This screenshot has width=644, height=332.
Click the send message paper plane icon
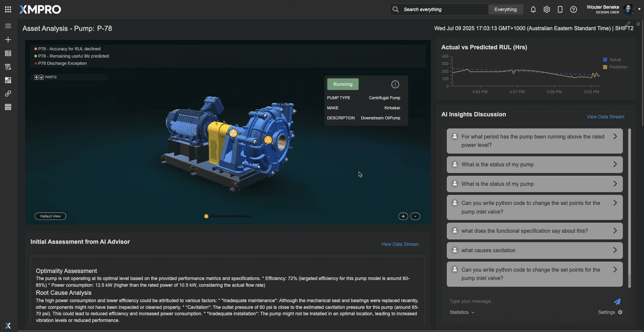pos(617,301)
